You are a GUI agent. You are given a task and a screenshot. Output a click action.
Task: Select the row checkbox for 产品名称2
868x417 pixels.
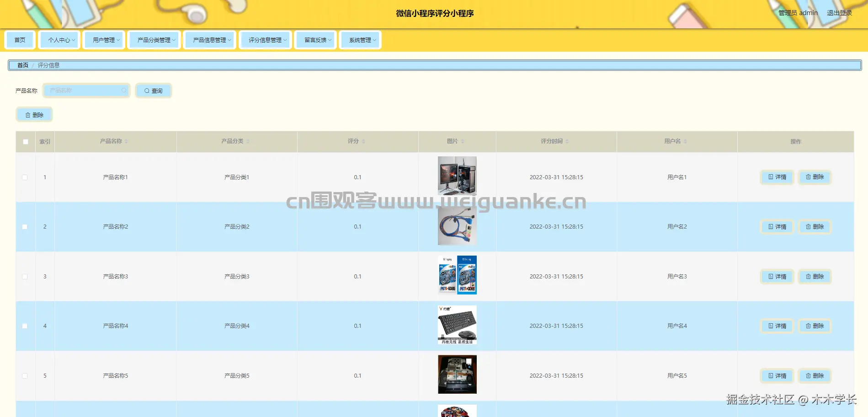[25, 227]
